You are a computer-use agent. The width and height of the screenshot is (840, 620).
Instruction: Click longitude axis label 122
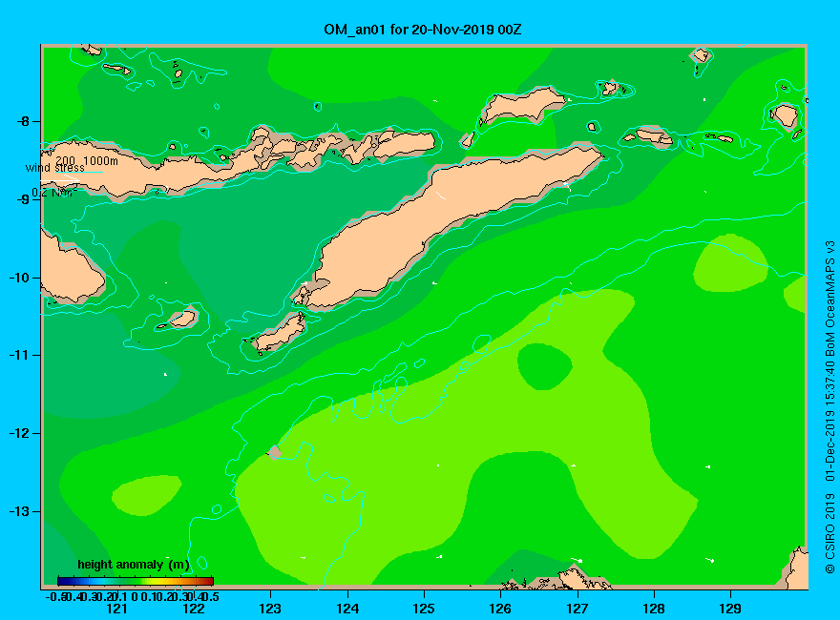(x=194, y=609)
